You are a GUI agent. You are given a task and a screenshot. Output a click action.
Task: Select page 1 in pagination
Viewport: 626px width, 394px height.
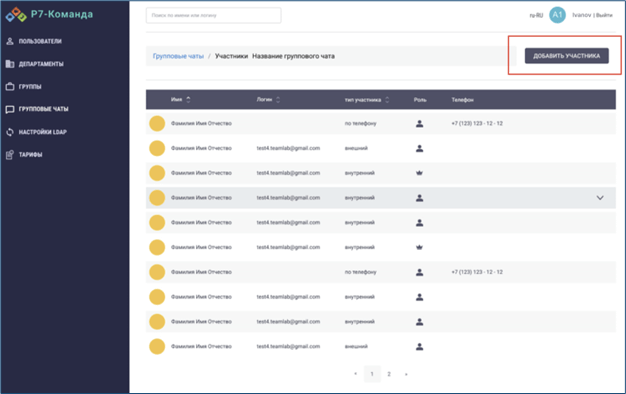pyautogui.click(x=372, y=374)
